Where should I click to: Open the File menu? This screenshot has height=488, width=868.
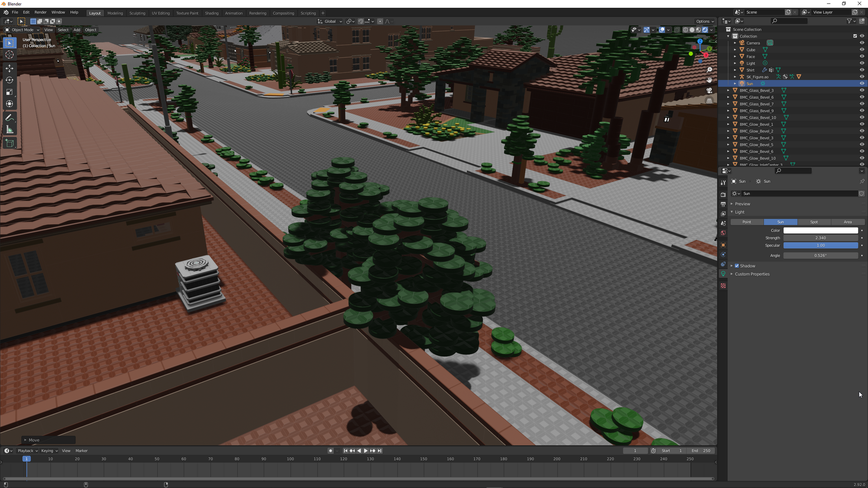tap(15, 12)
